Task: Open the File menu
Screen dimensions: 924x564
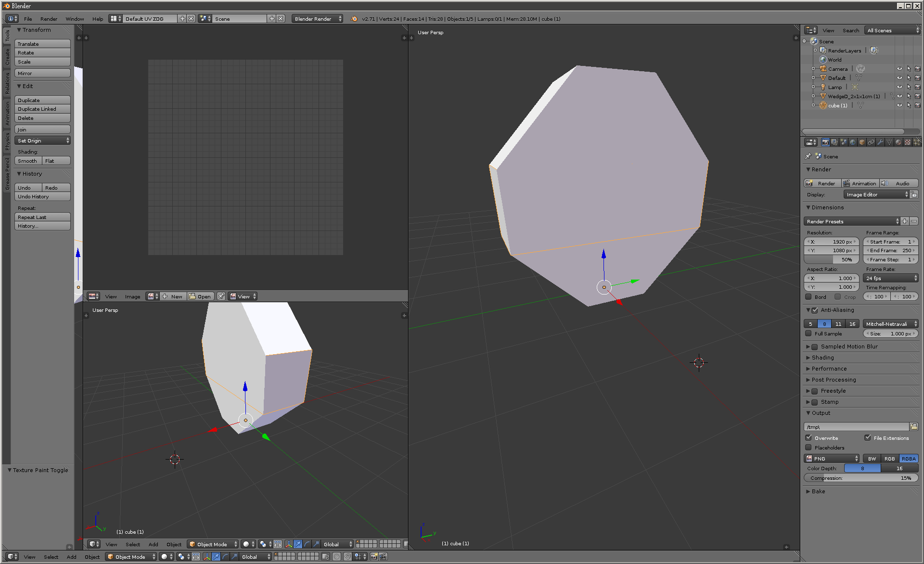Action: (28, 19)
